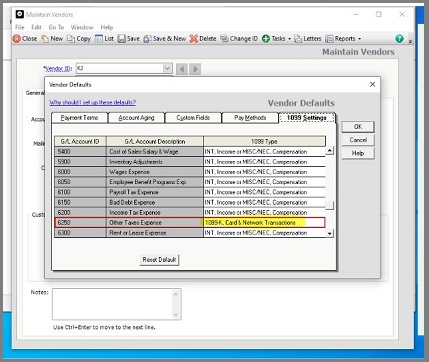Screen dimensions: 429x362
Task: Open the List toolbar icon
Action: [x=99, y=39]
